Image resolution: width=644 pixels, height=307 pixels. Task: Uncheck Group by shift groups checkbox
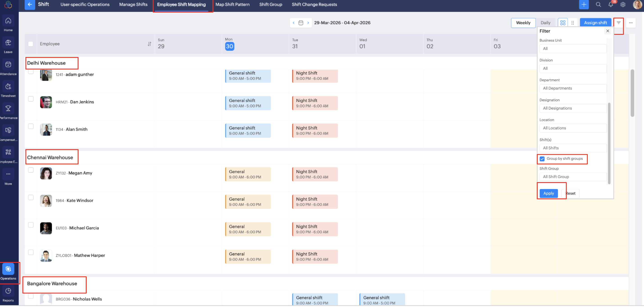[x=542, y=159]
